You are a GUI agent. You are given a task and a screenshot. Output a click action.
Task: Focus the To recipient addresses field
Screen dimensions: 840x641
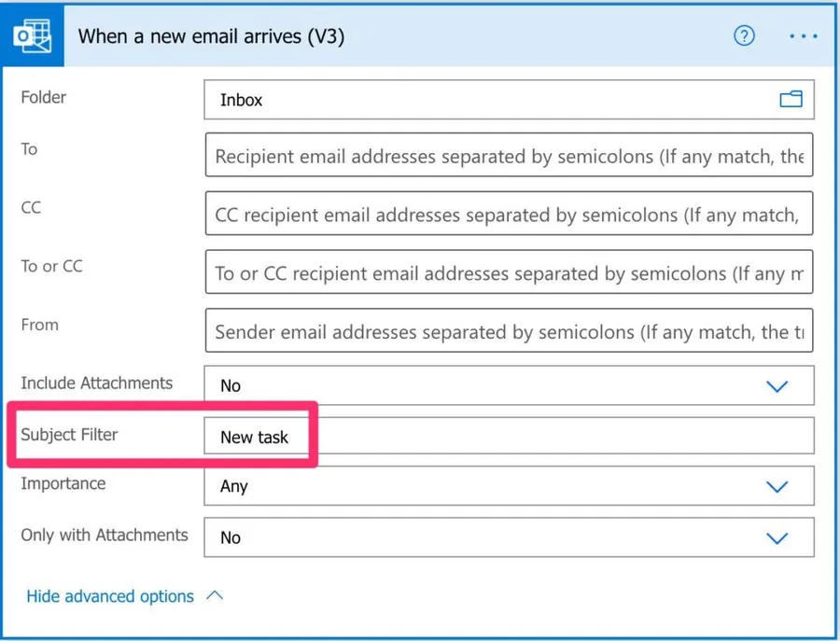click(509, 157)
